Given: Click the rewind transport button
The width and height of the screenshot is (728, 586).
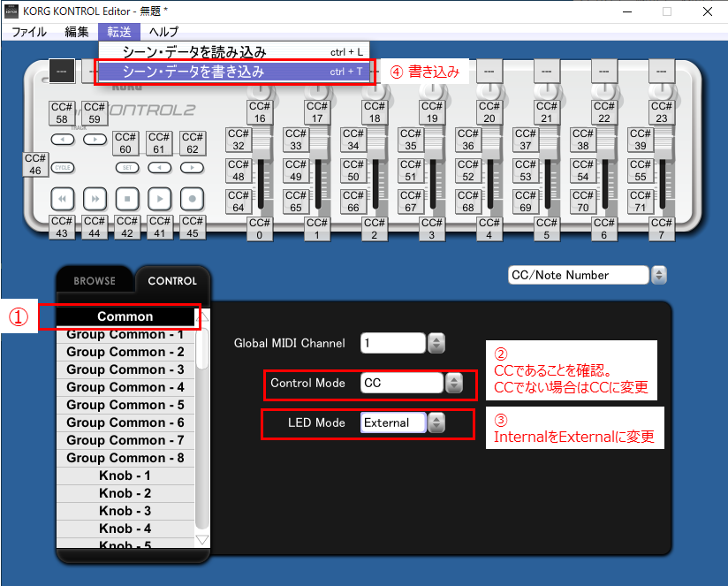Looking at the screenshot, I should [x=61, y=197].
